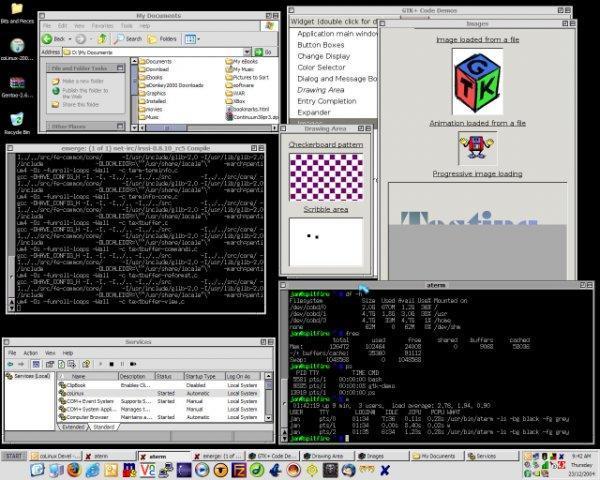Select 'Button Boxes' in GTK+ Code Demos list
Image resolution: width=600 pixels, height=480 pixels.
pyautogui.click(x=321, y=45)
